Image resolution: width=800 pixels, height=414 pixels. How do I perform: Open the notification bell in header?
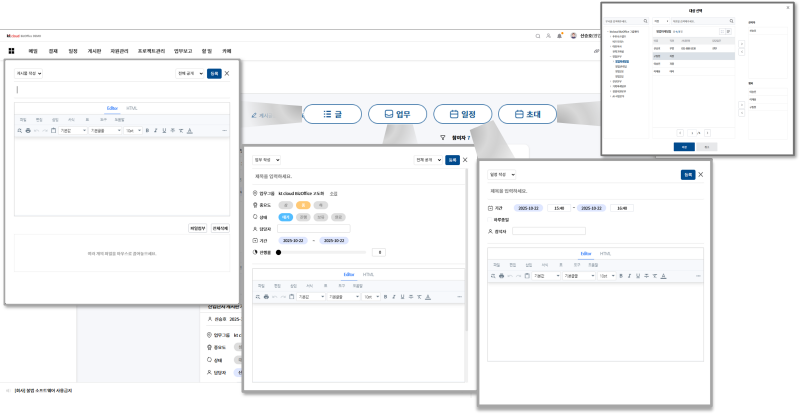coord(560,35)
